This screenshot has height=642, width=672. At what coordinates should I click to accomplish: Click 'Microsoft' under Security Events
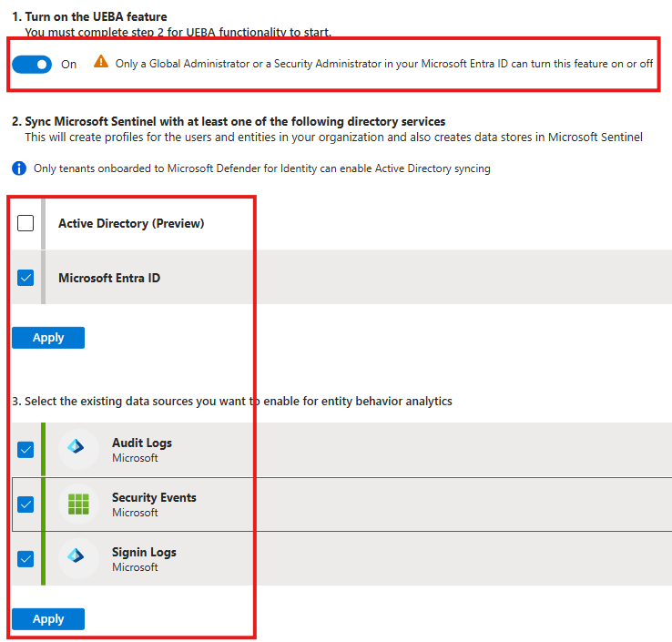[x=135, y=513]
